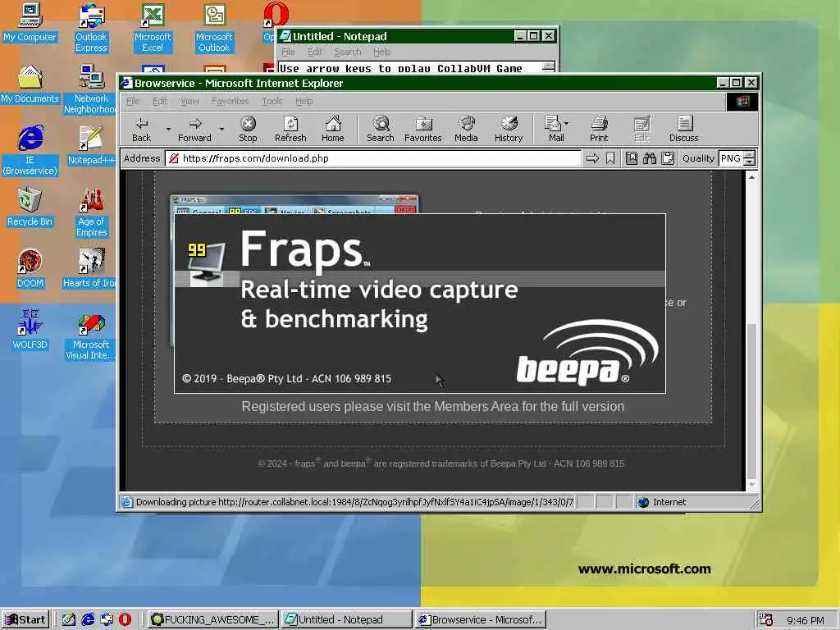Launch Opera from quick launch bar
This screenshot has height=630, width=840.
125,620
